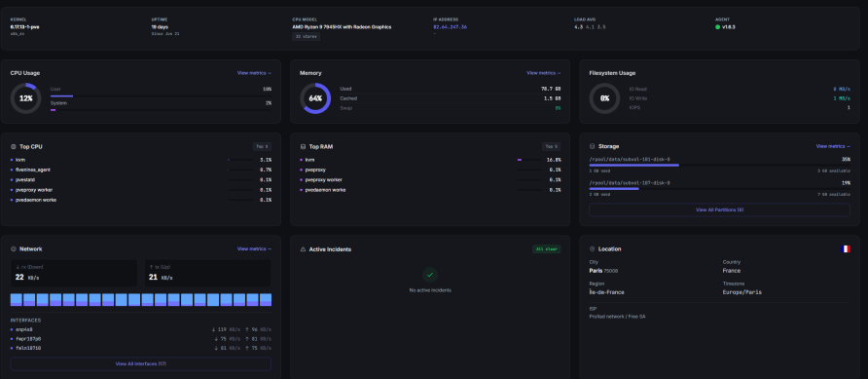Image resolution: width=868 pixels, height=379 pixels.
Task: Click the Île-de-France region value
Action: (x=606, y=292)
